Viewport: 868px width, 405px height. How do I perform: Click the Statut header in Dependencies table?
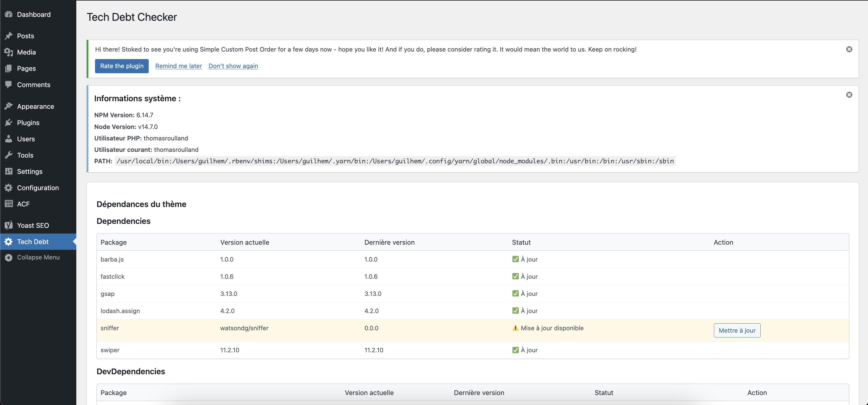pyautogui.click(x=521, y=242)
